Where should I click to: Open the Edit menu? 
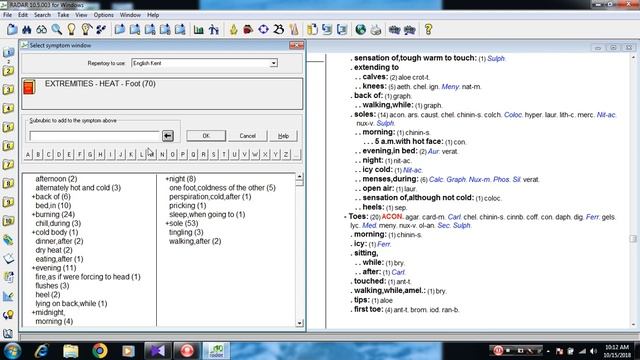coord(23,15)
